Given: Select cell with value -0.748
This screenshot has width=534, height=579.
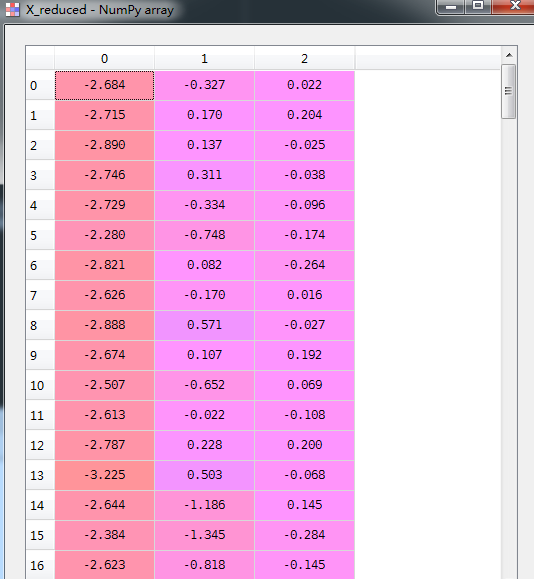Looking at the screenshot, I should coord(205,235).
